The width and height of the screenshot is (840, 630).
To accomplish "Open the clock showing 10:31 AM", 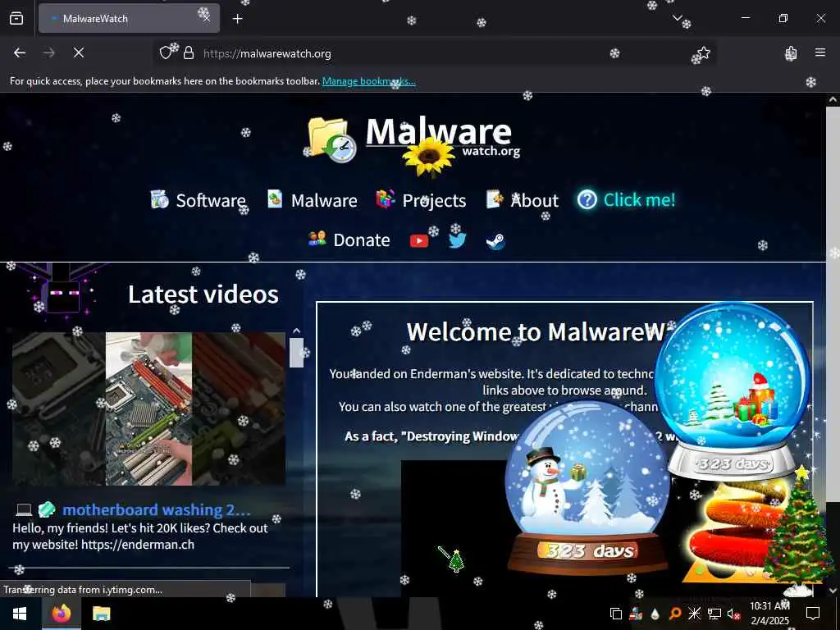I will (769, 614).
